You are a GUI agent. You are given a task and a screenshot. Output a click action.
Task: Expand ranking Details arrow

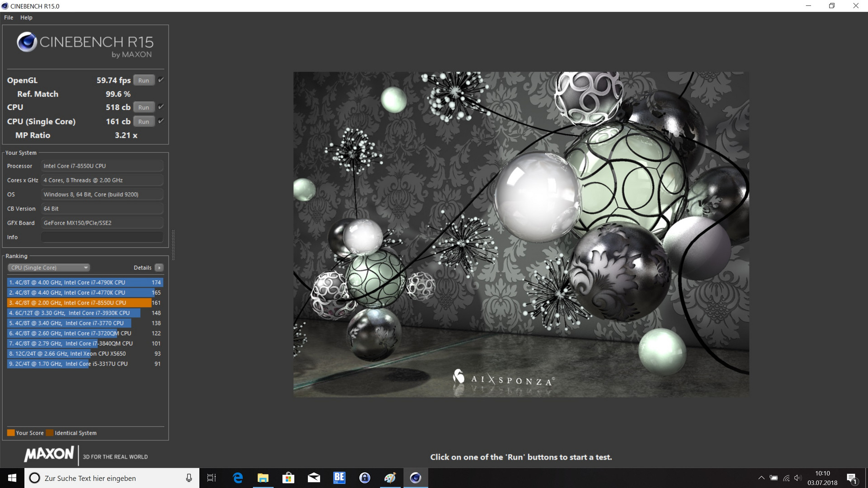click(x=159, y=267)
